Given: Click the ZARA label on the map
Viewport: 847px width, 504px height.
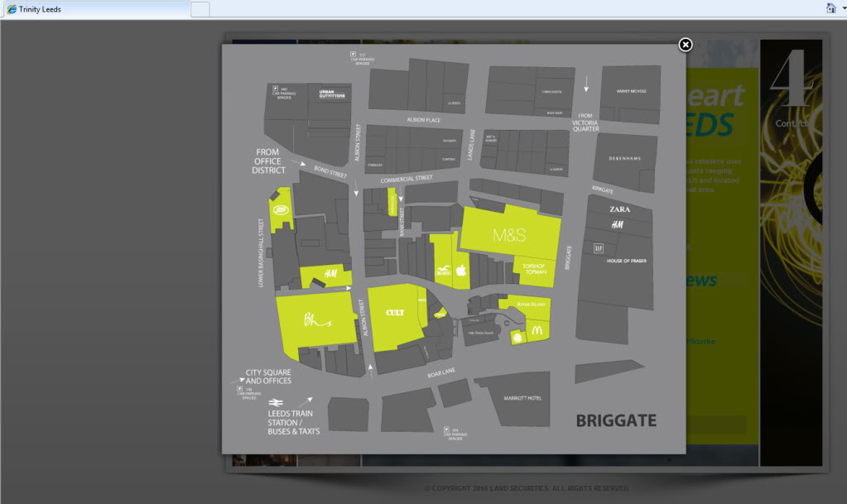Looking at the screenshot, I should click(x=619, y=209).
